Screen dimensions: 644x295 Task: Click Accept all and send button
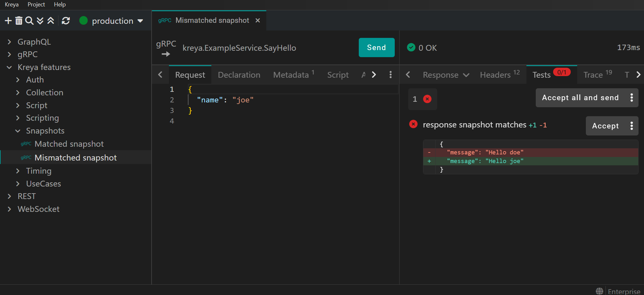pos(580,98)
